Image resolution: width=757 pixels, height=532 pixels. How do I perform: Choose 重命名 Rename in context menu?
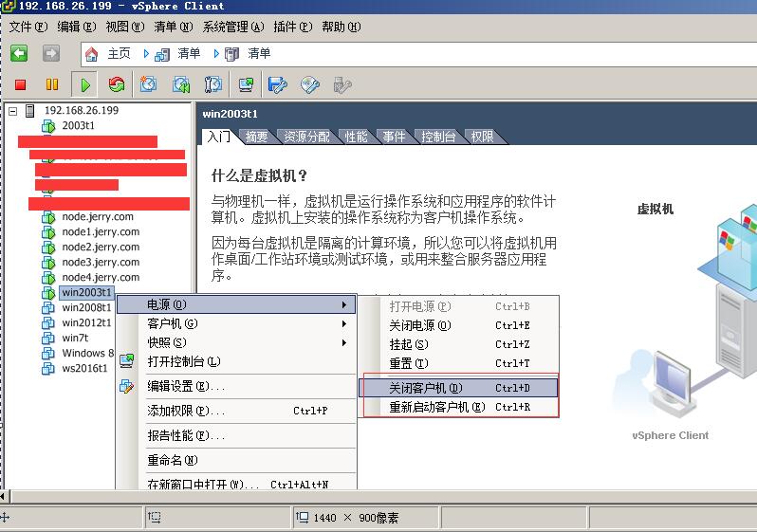tap(236, 460)
